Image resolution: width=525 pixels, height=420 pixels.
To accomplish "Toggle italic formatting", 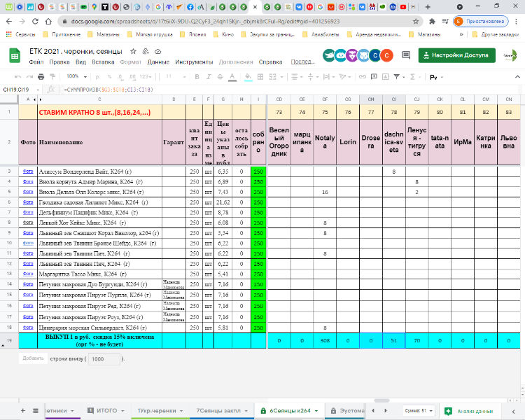I will 209,76.
